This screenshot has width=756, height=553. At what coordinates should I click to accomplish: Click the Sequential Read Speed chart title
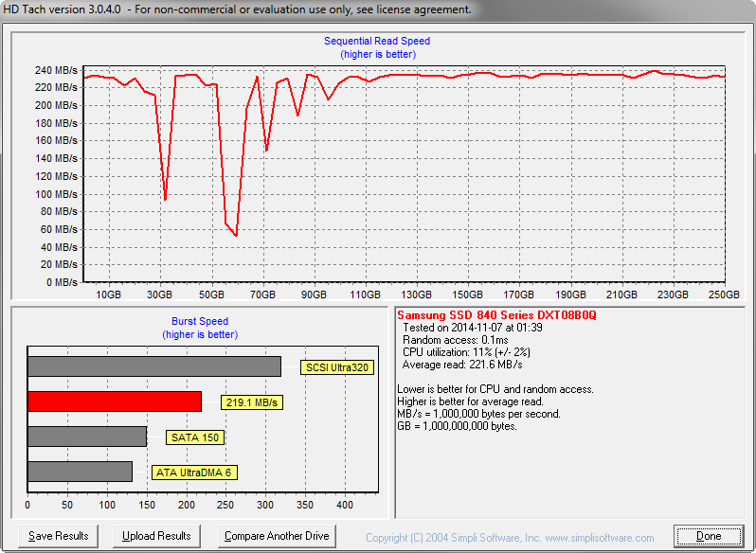click(377, 42)
